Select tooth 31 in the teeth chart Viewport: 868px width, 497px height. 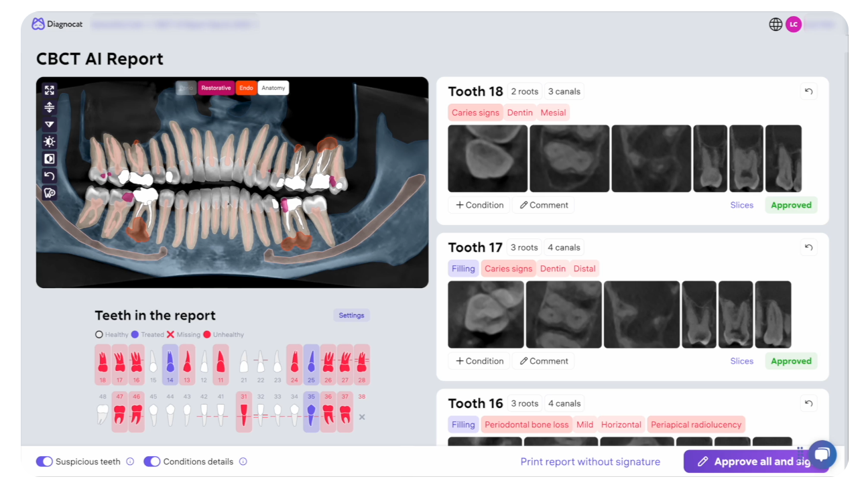coord(244,411)
